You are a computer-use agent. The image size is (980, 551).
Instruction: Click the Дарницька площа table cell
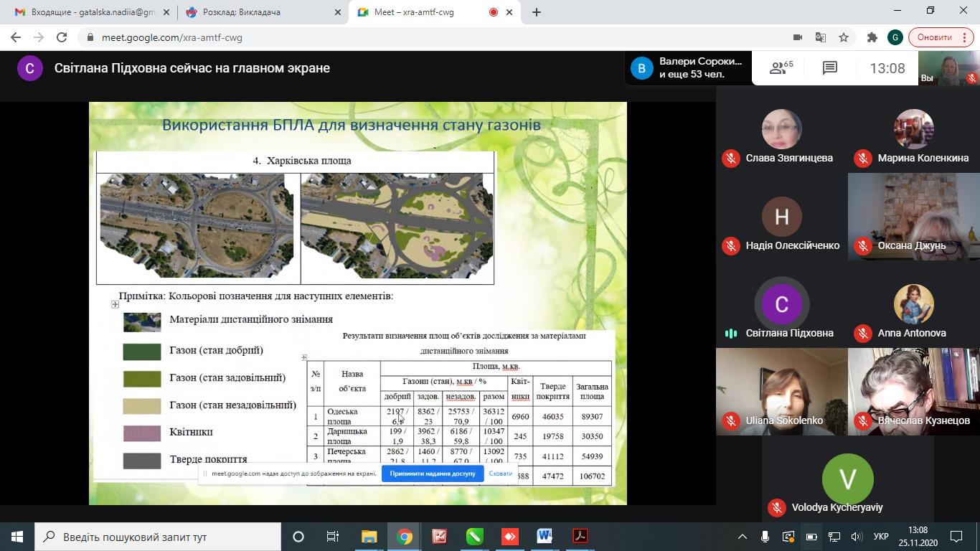[x=351, y=436]
